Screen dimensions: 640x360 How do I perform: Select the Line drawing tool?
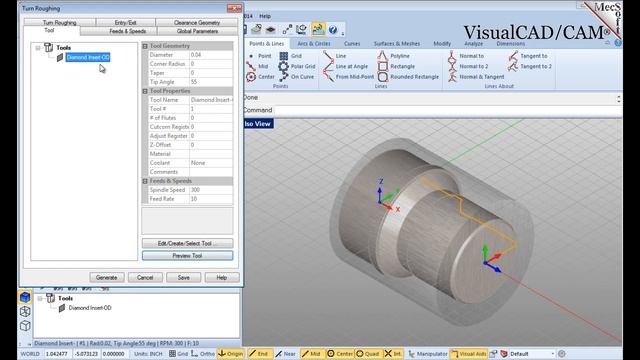point(335,56)
